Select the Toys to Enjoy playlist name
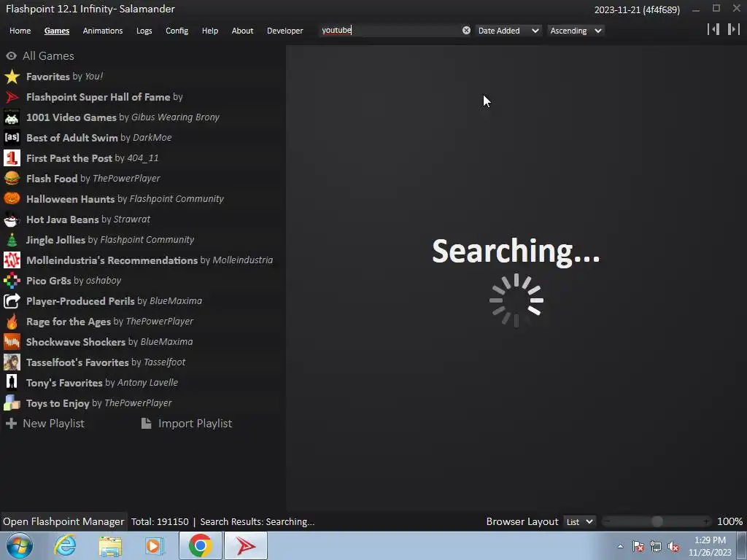 (x=58, y=403)
